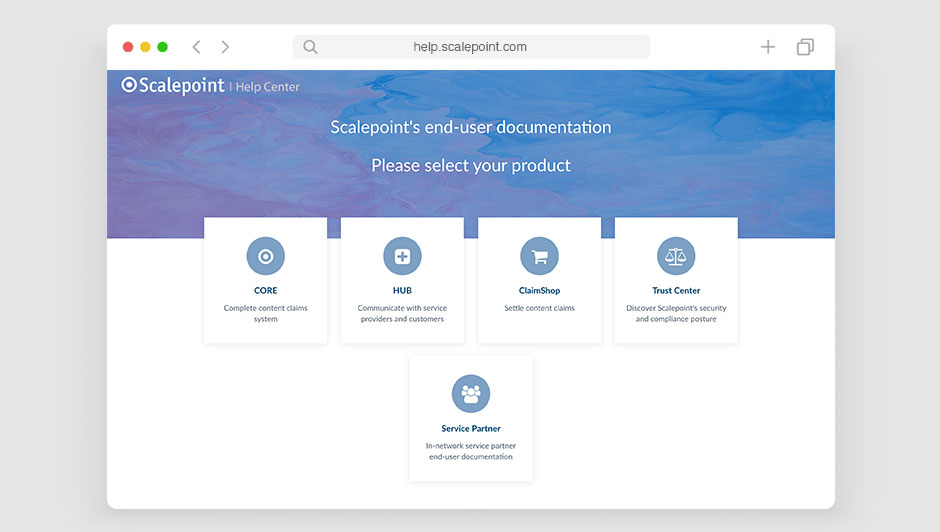
Task: Click the help.scalepoint.com address field
Action: (470, 47)
